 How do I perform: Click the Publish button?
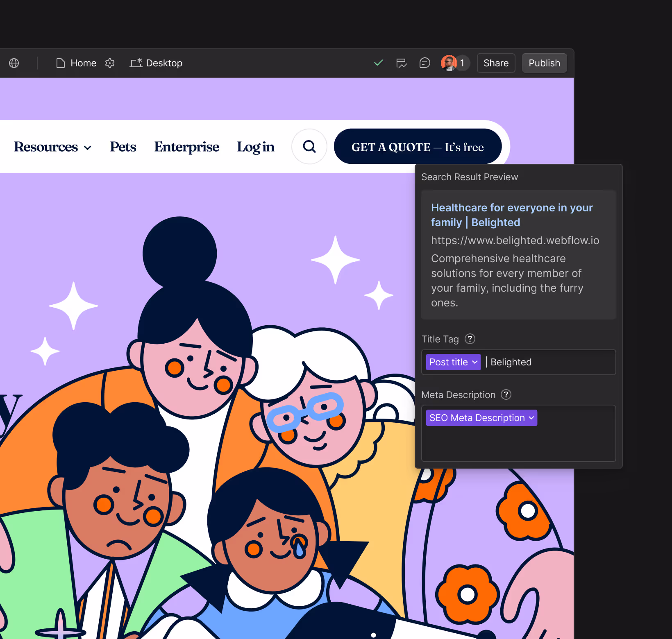click(x=544, y=63)
